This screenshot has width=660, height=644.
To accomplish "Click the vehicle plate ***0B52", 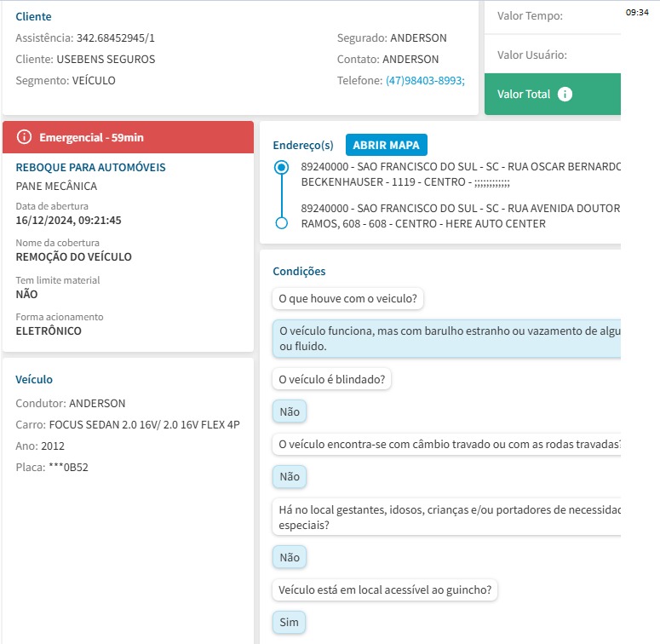I will click(x=68, y=467).
